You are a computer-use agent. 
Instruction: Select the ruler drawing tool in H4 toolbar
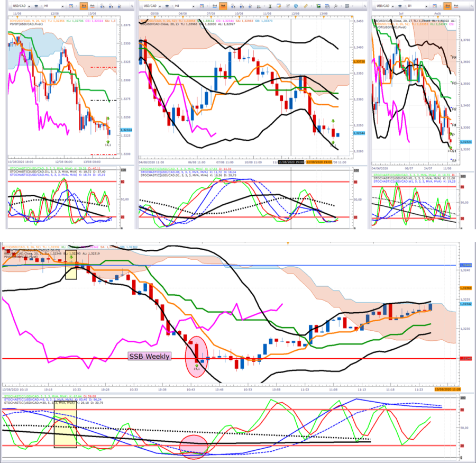click(306, 6)
